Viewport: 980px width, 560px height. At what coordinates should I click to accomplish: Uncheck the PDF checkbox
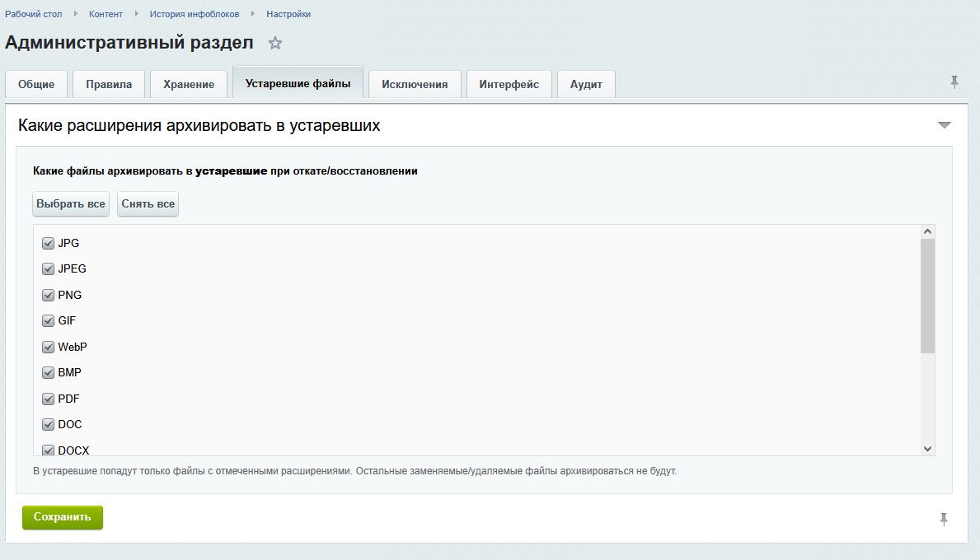[48, 399]
